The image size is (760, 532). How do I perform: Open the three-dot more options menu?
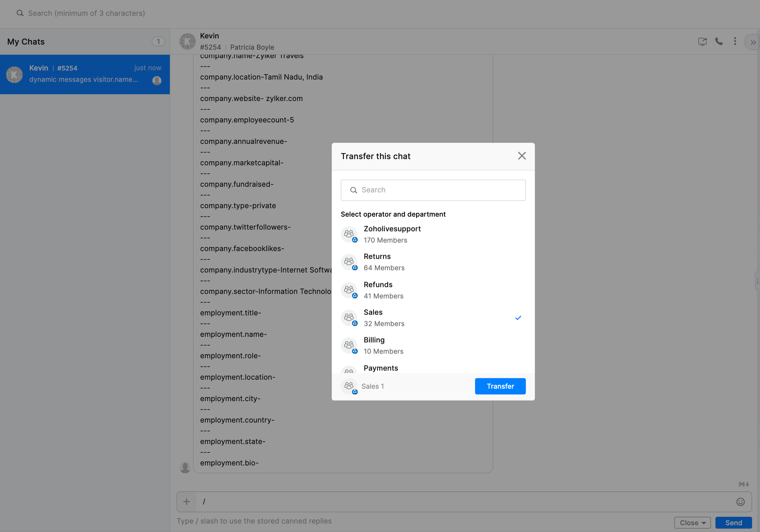[x=735, y=41]
